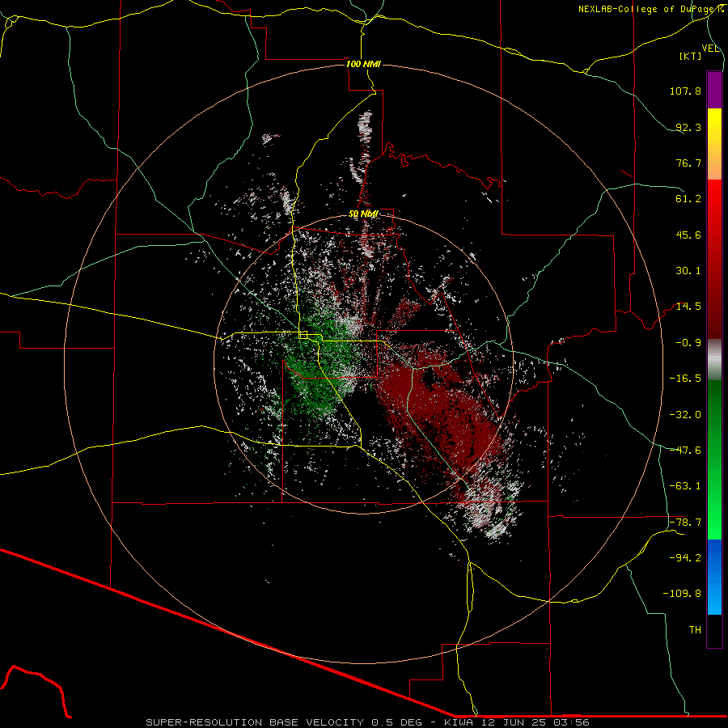Click the Super-Resolution Base Velocity caption text

coord(368,722)
